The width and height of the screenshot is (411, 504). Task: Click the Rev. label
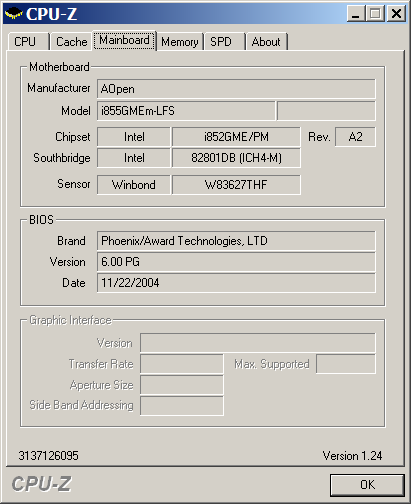[319, 137]
